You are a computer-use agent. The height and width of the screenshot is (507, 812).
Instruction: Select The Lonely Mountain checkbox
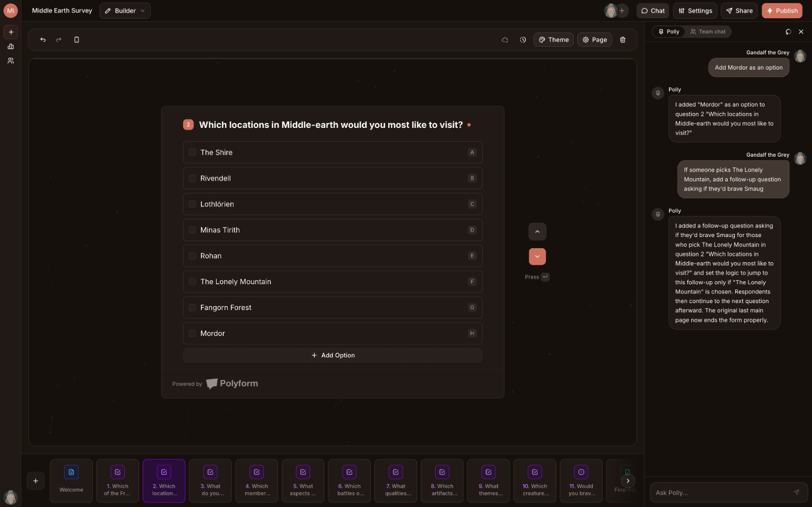point(192,282)
